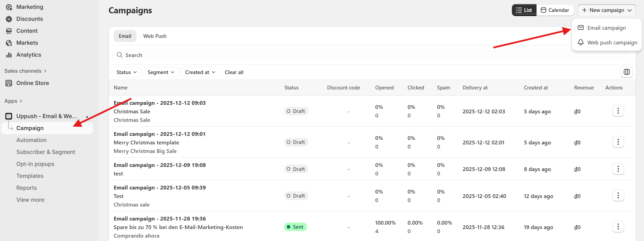Open the Segment filter dropdown

click(x=161, y=72)
